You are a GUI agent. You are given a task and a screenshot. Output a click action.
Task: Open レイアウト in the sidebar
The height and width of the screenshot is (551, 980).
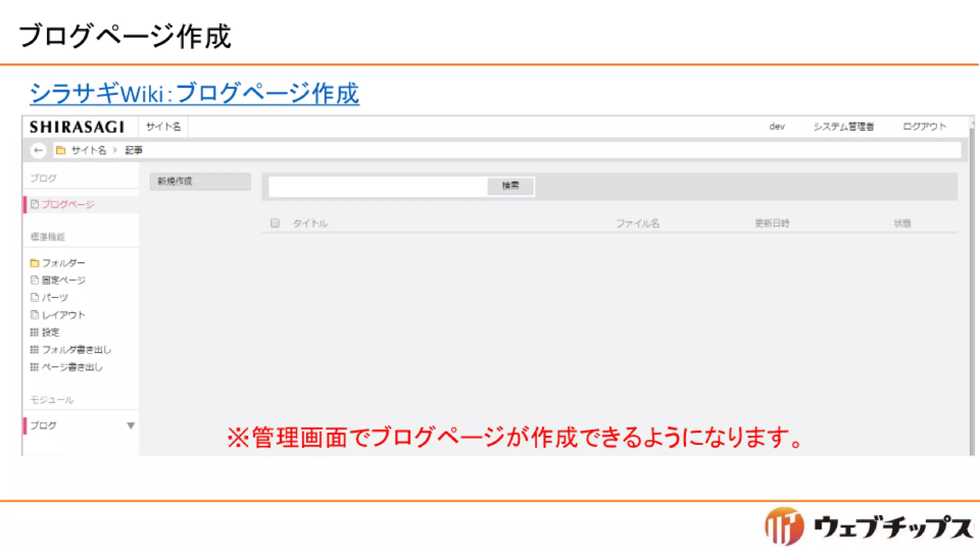(64, 315)
